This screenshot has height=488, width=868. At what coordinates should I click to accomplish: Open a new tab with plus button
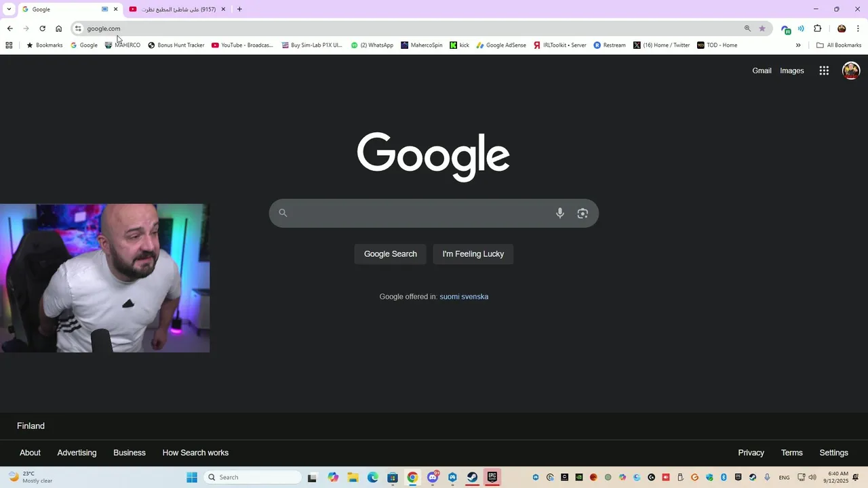239,9
